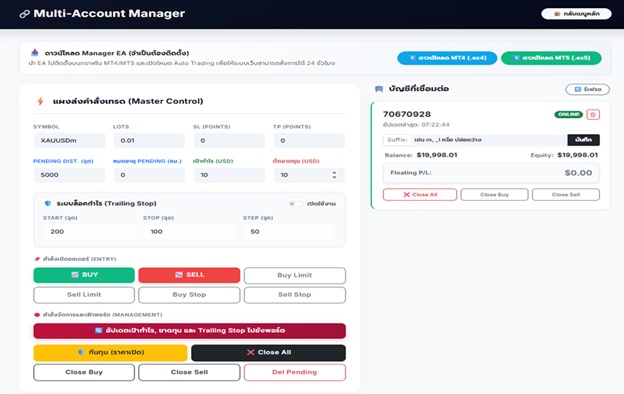Image resolution: width=624 pixels, height=394 pixels.
Task: Place a Sell Stop order
Action: pos(295,295)
